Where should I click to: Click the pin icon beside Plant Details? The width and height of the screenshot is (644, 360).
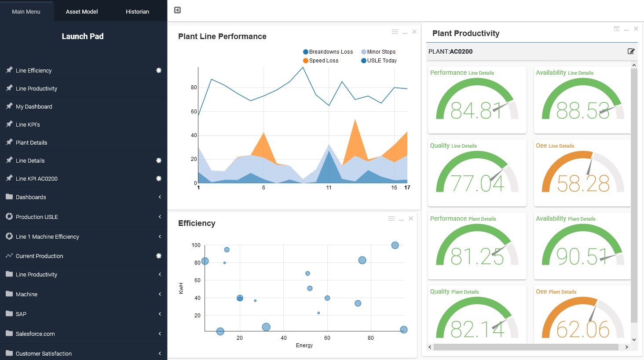point(9,142)
